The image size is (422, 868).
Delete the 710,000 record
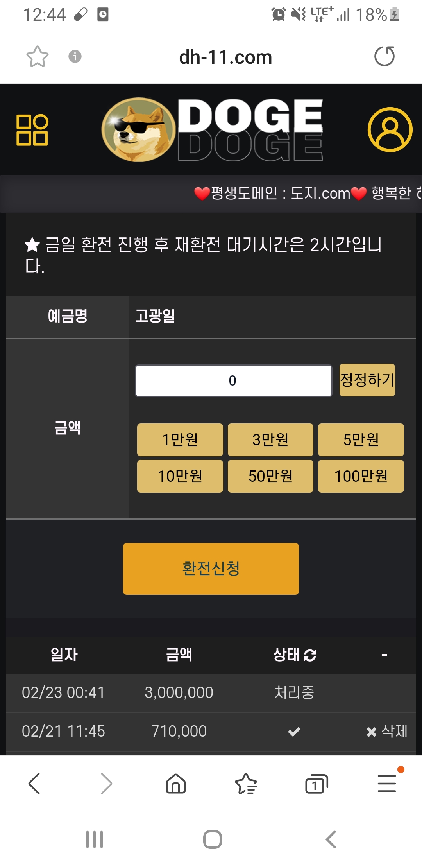coord(387,731)
